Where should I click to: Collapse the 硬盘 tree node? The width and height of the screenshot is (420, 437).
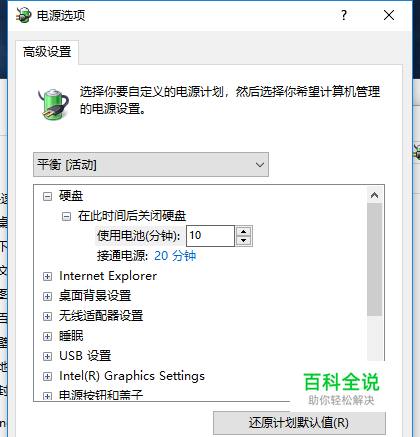[47, 196]
